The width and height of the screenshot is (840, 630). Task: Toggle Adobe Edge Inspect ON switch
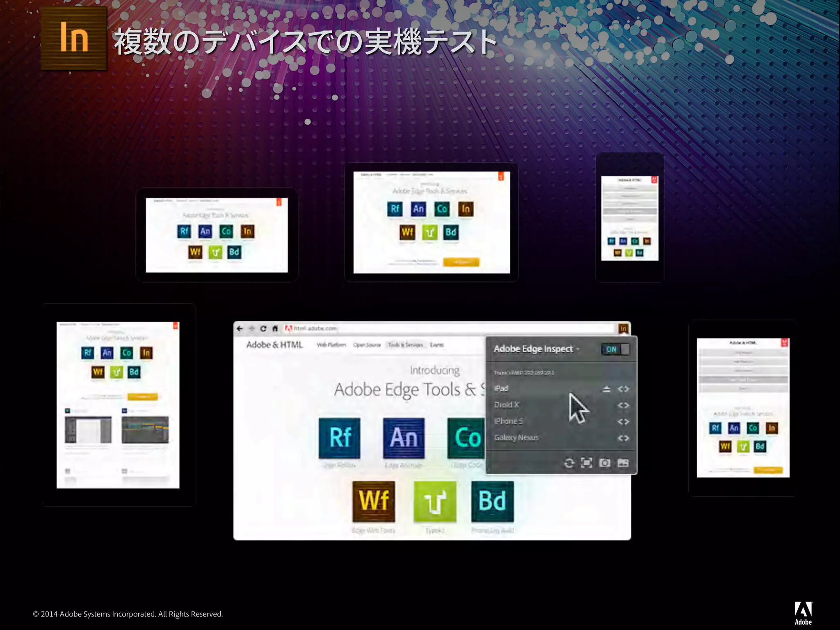tap(615, 349)
